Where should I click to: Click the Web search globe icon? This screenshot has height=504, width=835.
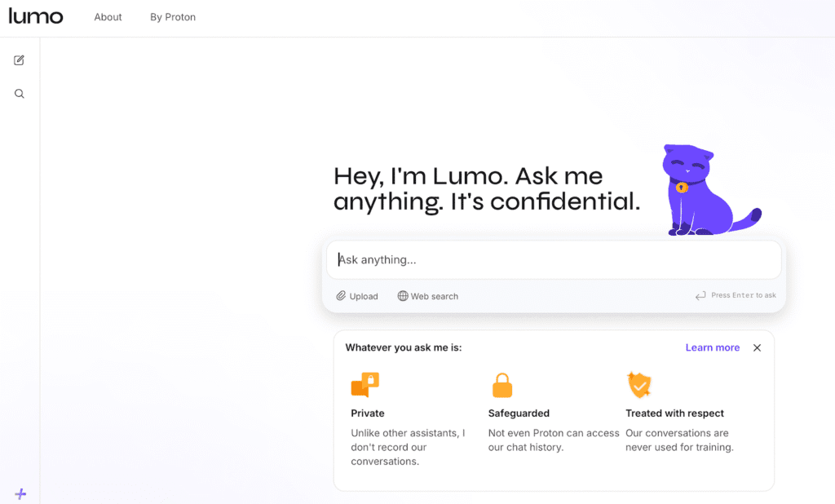click(401, 295)
